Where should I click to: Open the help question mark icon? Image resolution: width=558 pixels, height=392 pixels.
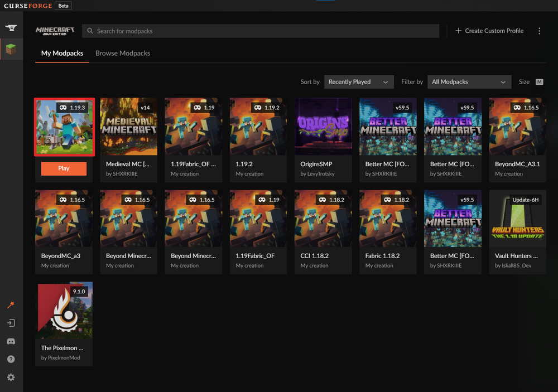coord(11,359)
